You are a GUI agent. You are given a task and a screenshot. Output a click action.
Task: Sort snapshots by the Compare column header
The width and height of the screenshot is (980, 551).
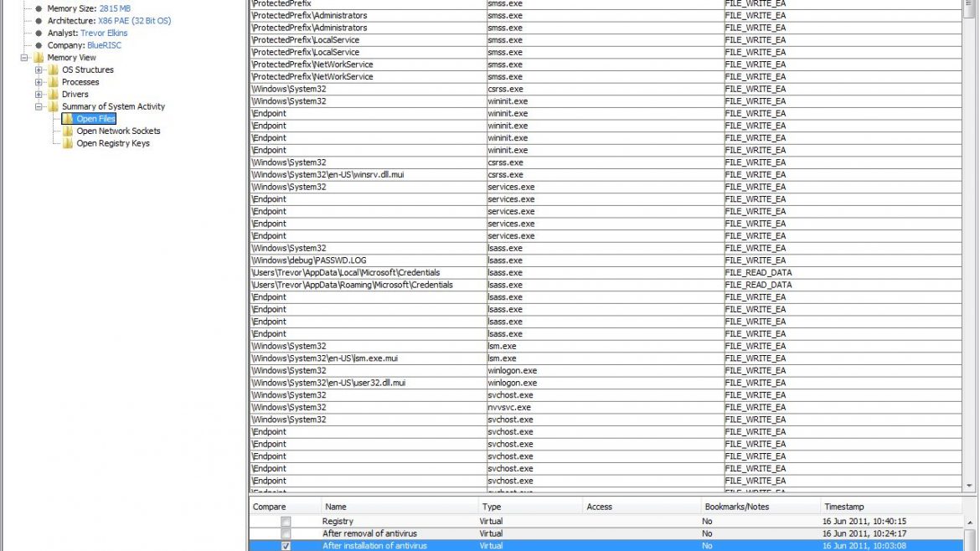click(285, 507)
